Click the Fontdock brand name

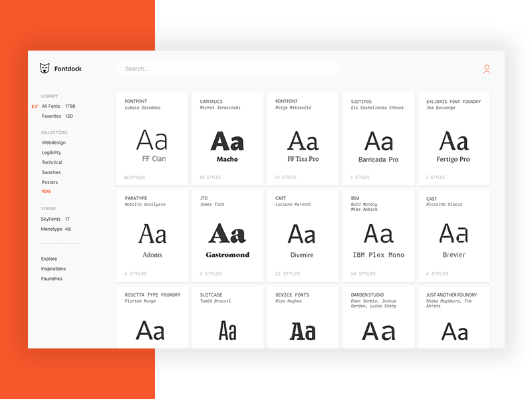(68, 69)
